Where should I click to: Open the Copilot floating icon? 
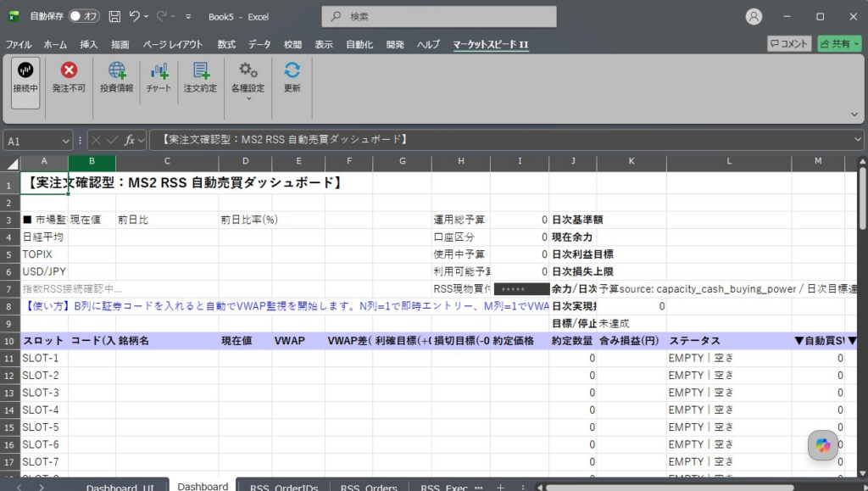click(x=822, y=445)
